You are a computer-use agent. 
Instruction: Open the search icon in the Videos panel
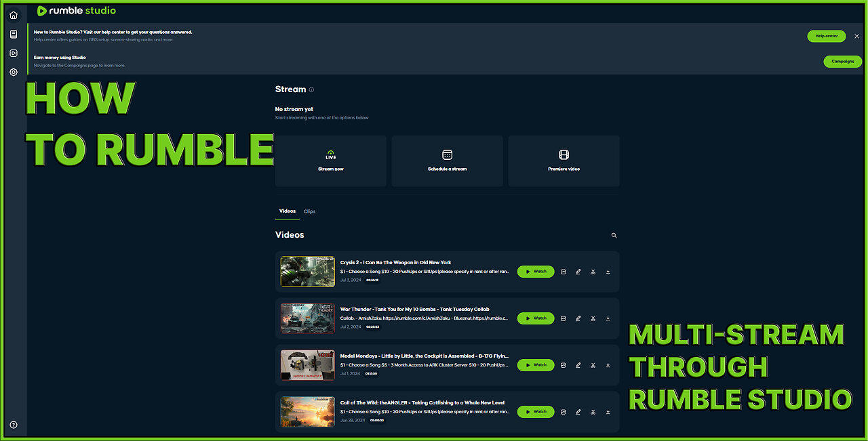pyautogui.click(x=614, y=235)
